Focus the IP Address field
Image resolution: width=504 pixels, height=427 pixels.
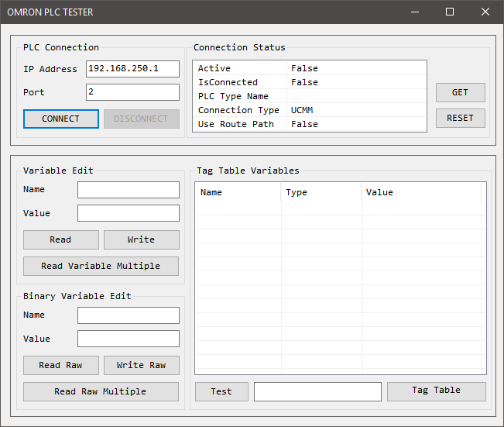click(132, 69)
